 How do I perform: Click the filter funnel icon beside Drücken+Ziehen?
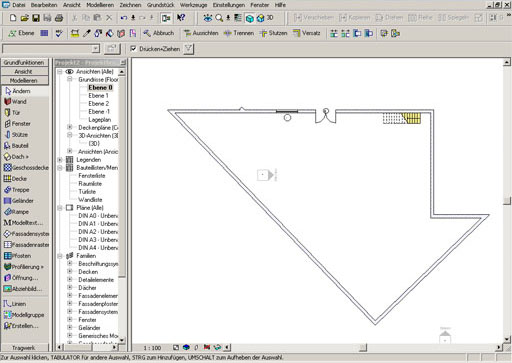[x=189, y=49]
